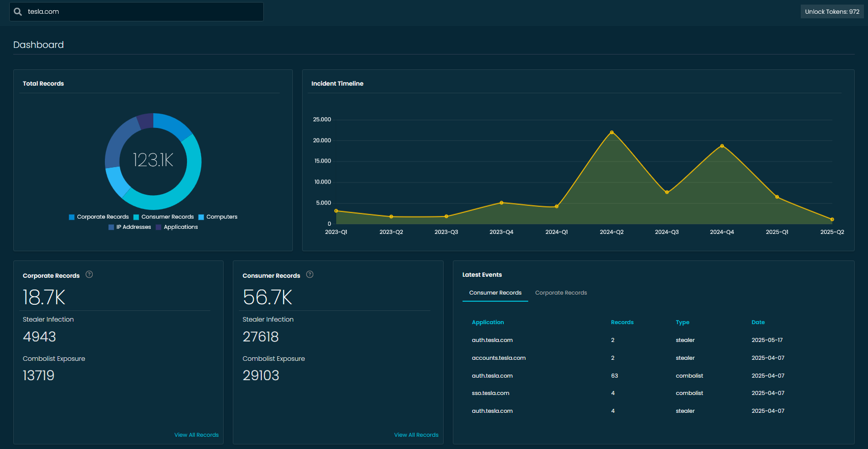Image resolution: width=868 pixels, height=449 pixels.
Task: Sort events by the Application column header
Action: 487,322
